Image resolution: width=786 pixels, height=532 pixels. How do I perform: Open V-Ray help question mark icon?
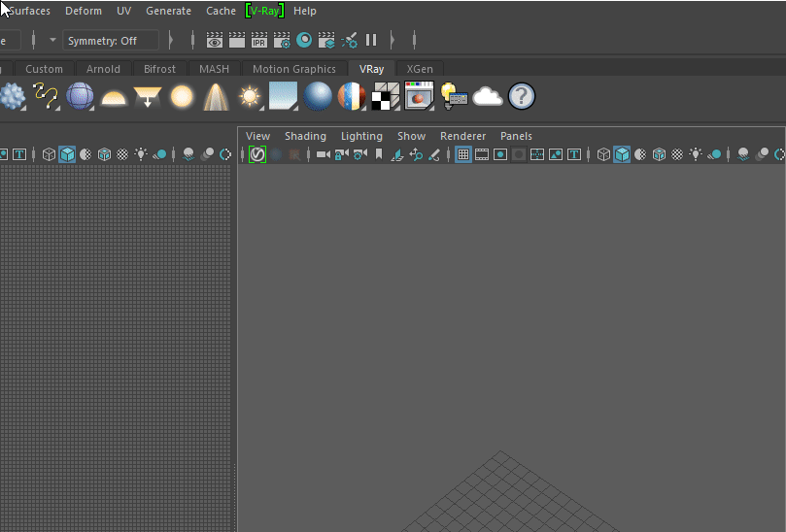[x=522, y=96]
